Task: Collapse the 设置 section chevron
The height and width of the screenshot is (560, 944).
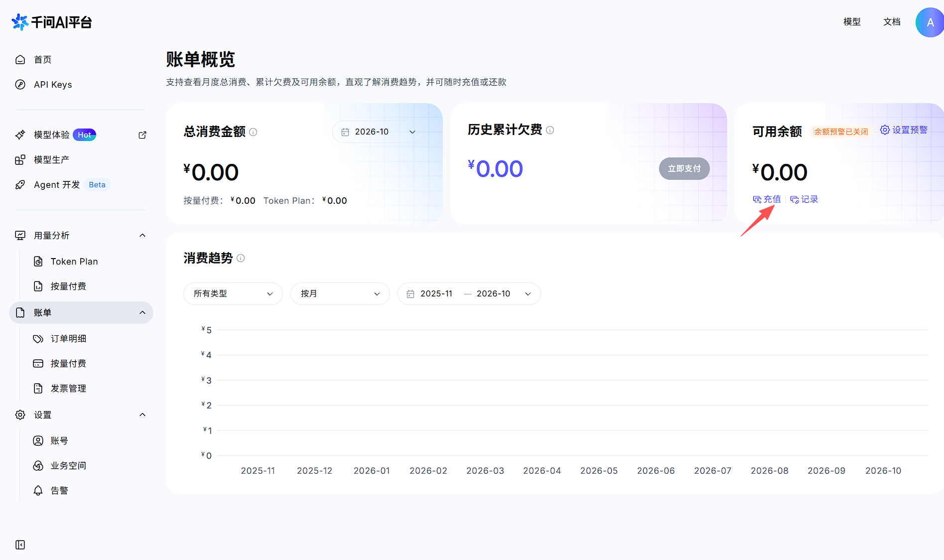Action: (x=142, y=415)
